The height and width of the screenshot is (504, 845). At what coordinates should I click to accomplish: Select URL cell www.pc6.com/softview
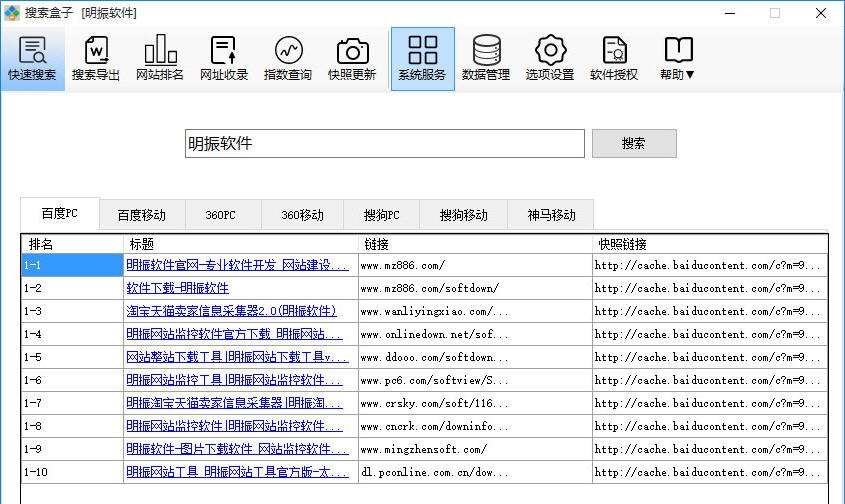[475, 380]
